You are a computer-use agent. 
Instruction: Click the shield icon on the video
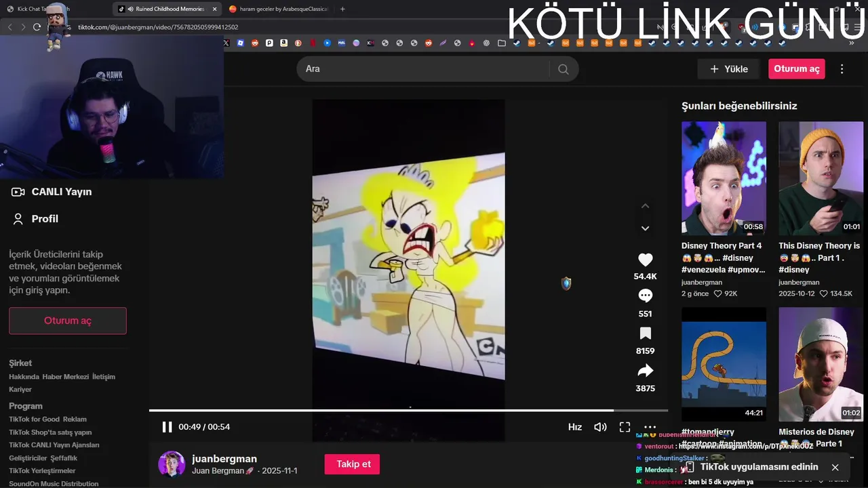pyautogui.click(x=566, y=283)
